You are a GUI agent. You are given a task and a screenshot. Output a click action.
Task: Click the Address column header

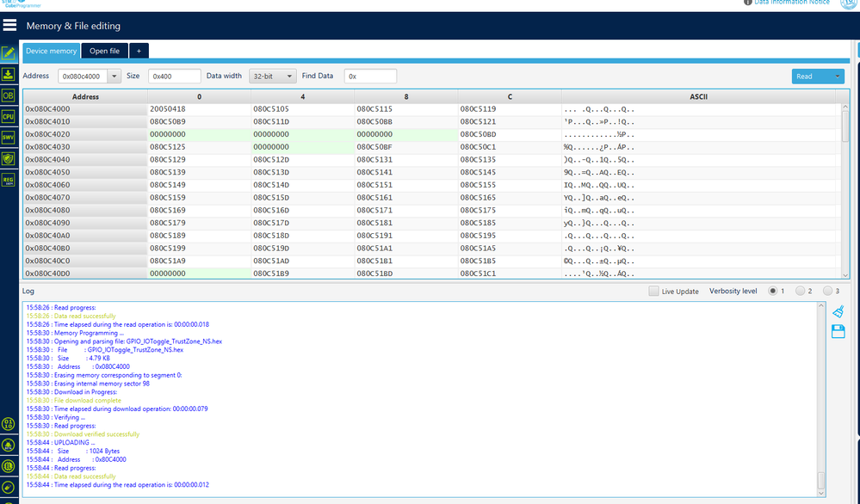click(85, 96)
